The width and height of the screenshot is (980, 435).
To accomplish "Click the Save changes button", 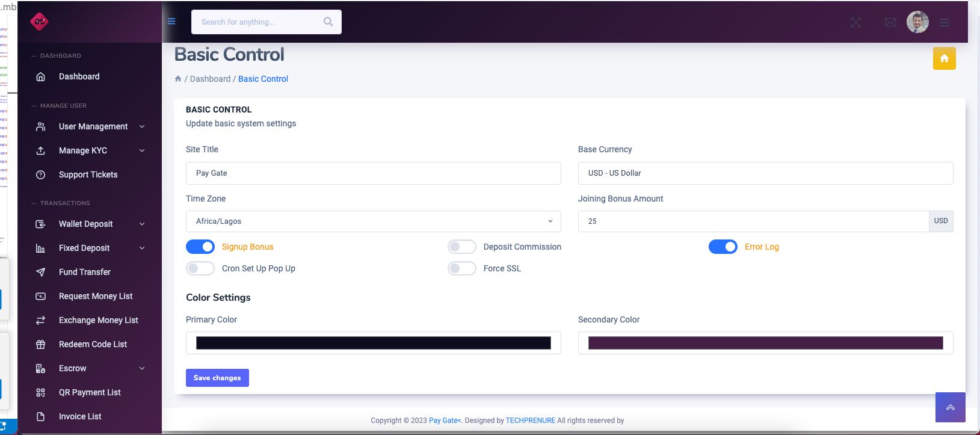I will (x=217, y=378).
